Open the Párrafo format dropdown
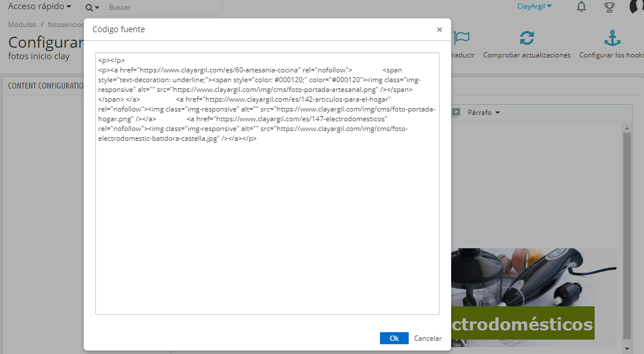 point(483,113)
